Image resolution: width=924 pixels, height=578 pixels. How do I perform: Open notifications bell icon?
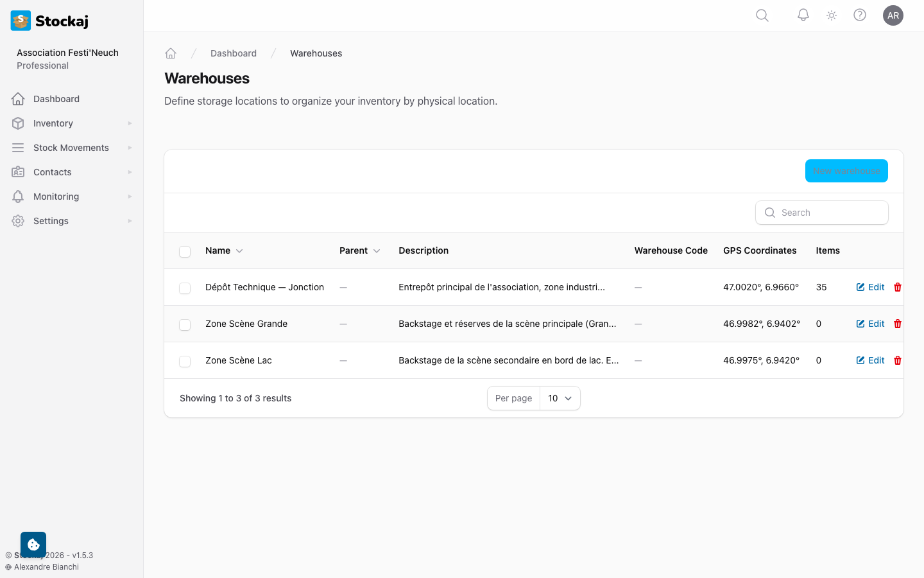click(803, 15)
